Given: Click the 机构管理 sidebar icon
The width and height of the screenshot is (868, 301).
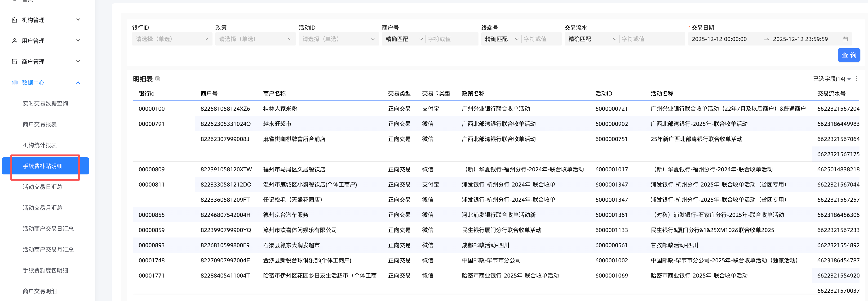Looking at the screenshot, I should click(x=14, y=20).
